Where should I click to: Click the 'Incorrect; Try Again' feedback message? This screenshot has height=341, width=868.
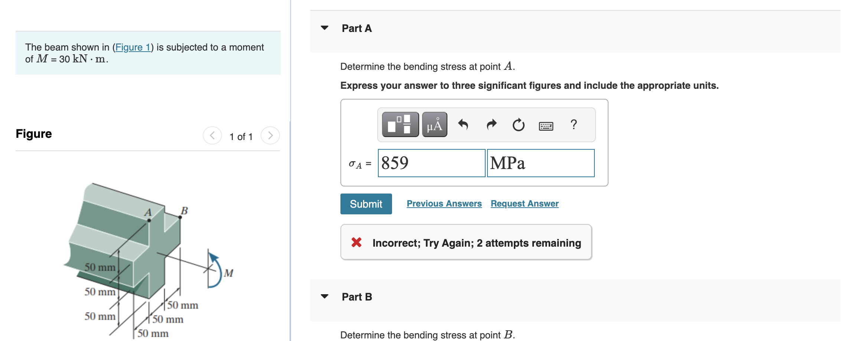pyautogui.click(x=466, y=243)
